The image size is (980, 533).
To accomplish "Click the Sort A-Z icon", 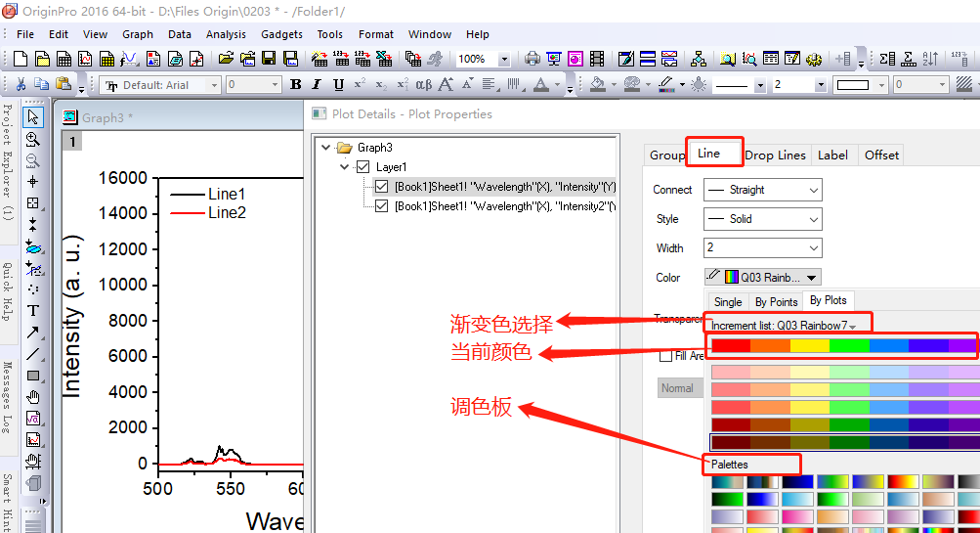I will tap(930, 59).
